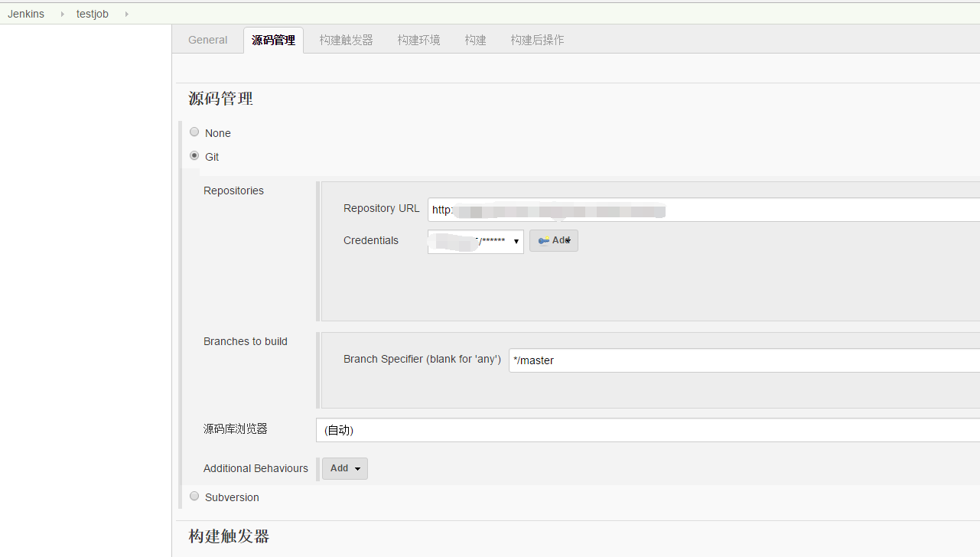This screenshot has height=557, width=980.
Task: Expand the arrow after testjob breadcrumb
Action: pos(126,14)
